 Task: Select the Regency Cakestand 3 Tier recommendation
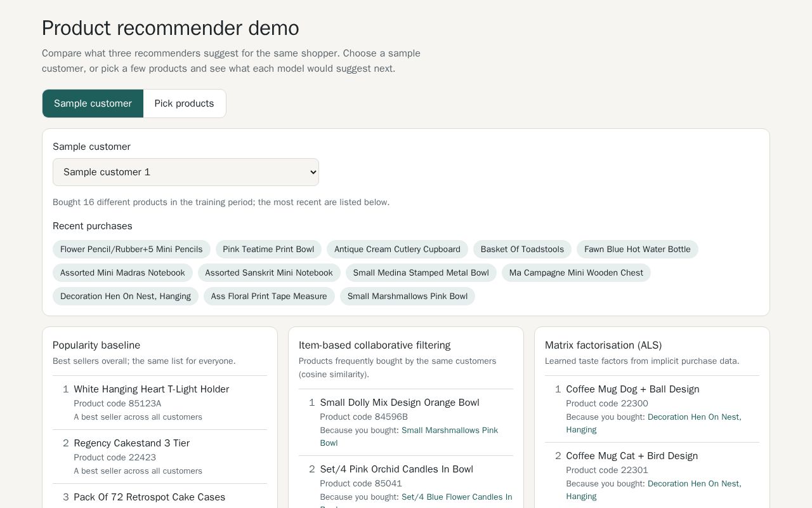[132, 443]
